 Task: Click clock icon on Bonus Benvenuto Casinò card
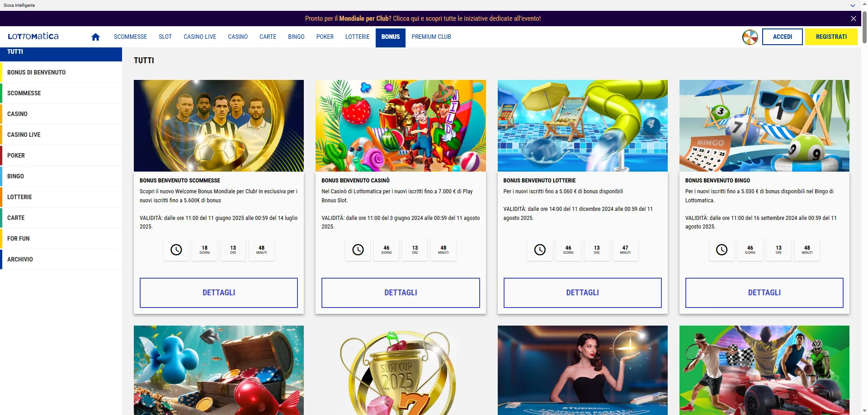coord(358,250)
